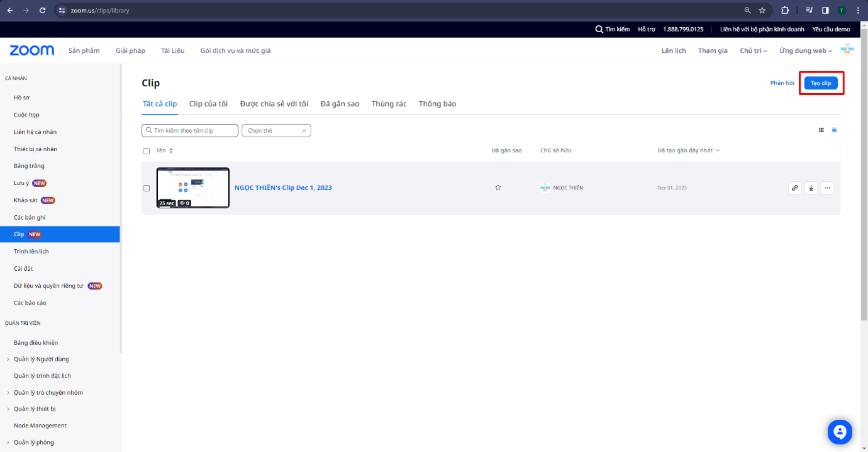Download the clip using the arrow icon

point(811,188)
